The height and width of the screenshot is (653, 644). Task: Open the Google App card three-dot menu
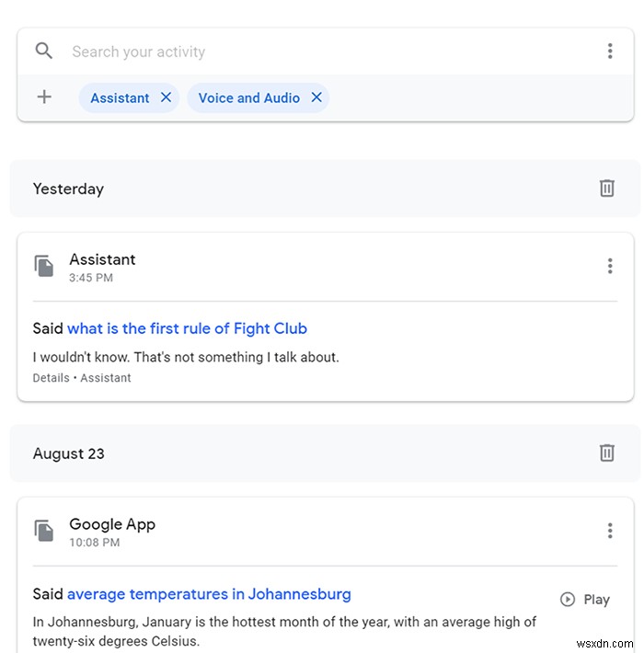[x=610, y=531]
